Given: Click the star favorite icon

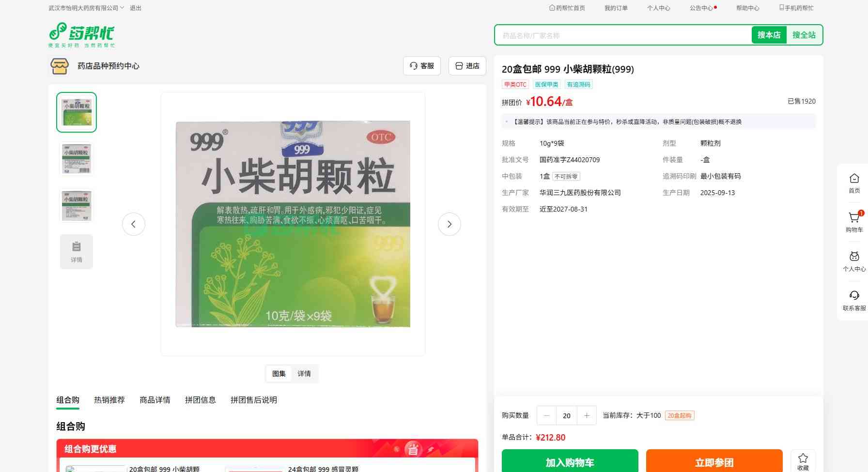Looking at the screenshot, I should (803, 458).
